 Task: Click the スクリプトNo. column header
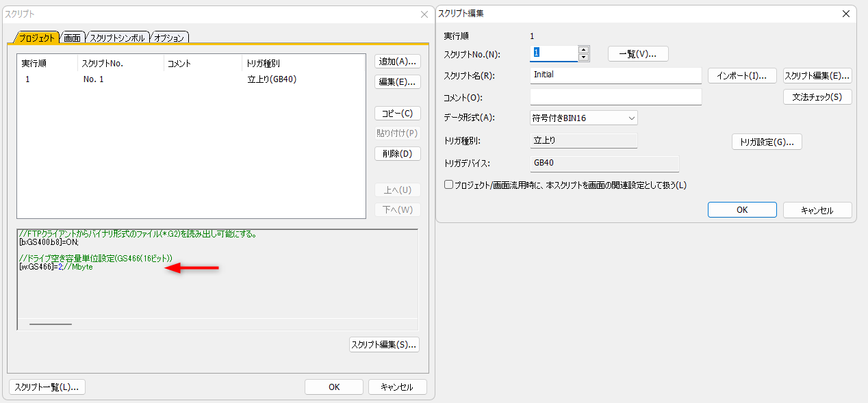pos(121,63)
